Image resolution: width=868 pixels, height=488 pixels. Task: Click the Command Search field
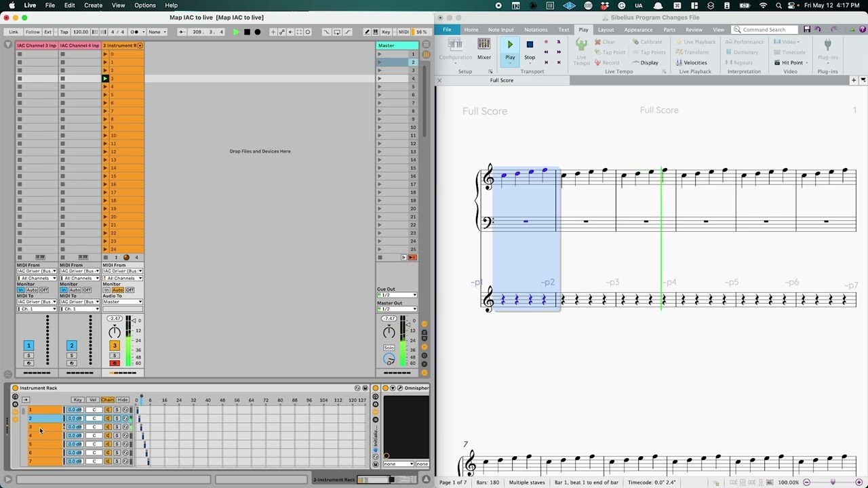766,30
